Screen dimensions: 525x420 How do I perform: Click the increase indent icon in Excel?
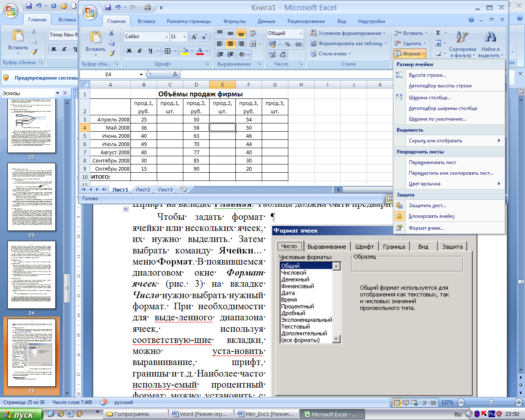[x=231, y=54]
